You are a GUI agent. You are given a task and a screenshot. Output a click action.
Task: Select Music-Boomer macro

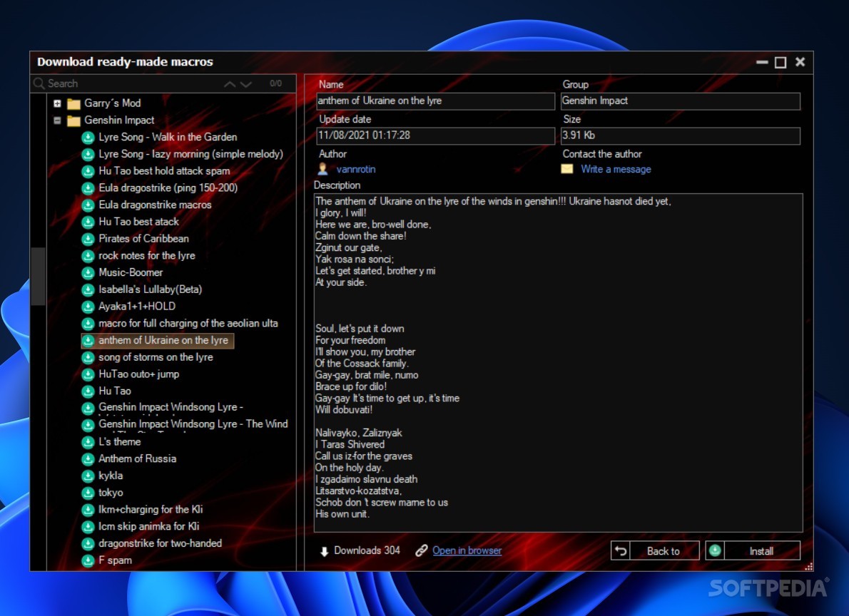point(131,273)
